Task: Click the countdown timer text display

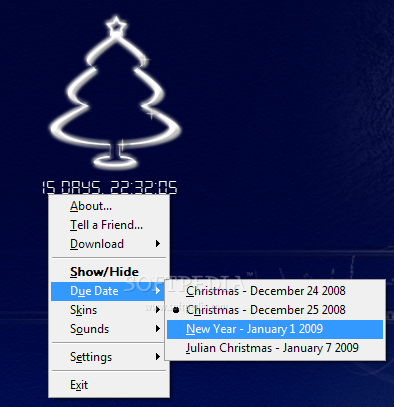Action: click(x=110, y=187)
